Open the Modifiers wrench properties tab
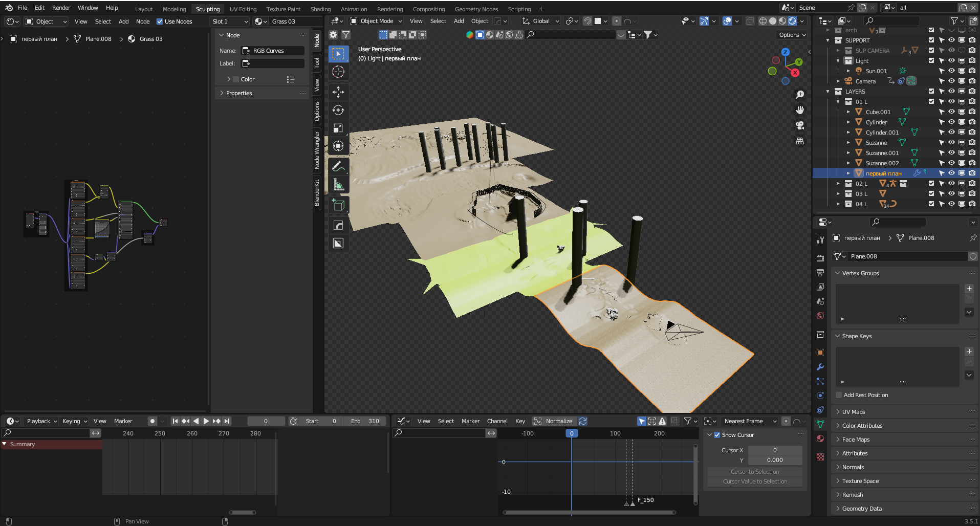 (820, 367)
